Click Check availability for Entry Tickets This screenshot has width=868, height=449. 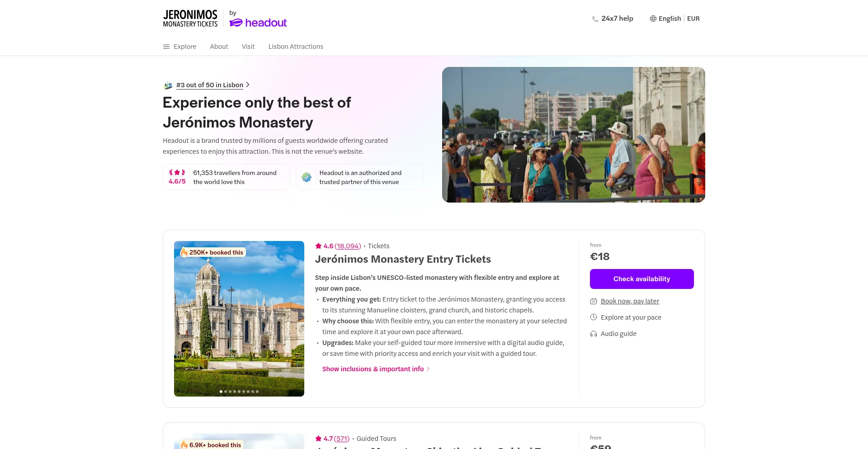click(x=642, y=279)
